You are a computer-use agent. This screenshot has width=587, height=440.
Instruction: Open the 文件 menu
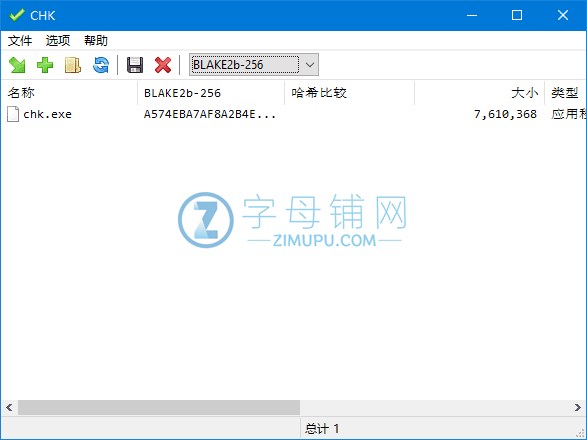[x=20, y=40]
